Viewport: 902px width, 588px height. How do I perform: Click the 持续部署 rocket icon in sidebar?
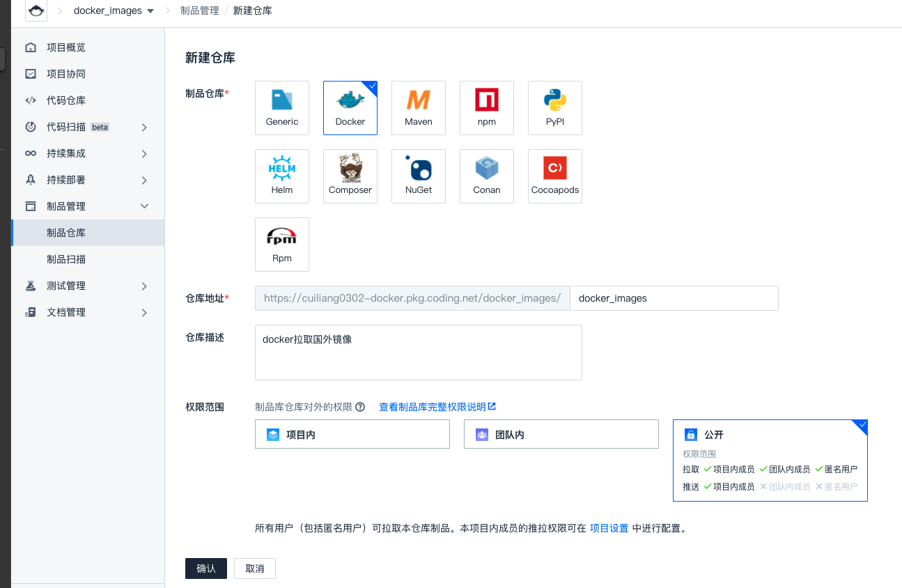[31, 180]
